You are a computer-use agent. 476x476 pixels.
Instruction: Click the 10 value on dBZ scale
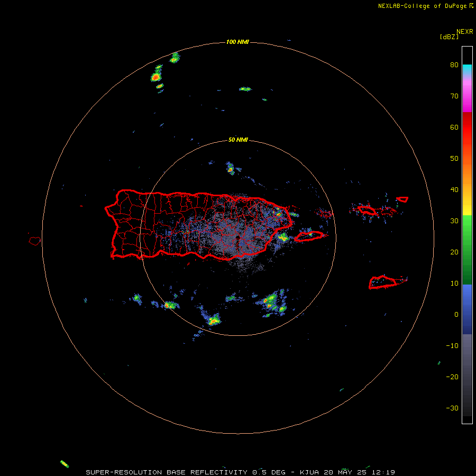click(454, 283)
